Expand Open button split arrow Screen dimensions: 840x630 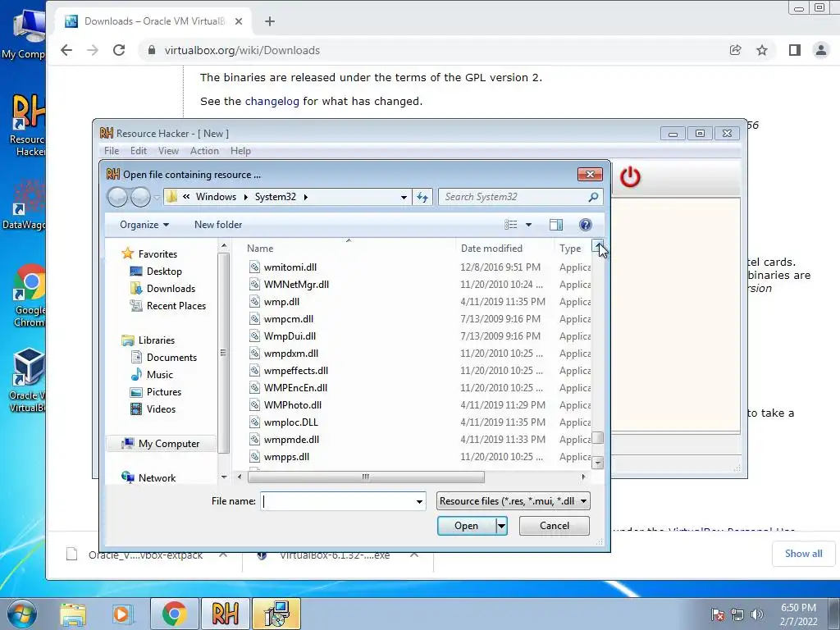(501, 526)
